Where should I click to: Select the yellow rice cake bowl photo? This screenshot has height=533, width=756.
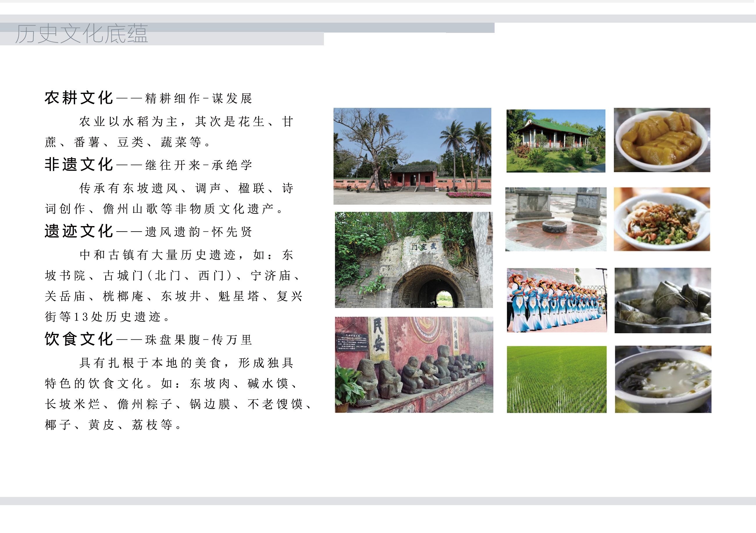(x=662, y=140)
